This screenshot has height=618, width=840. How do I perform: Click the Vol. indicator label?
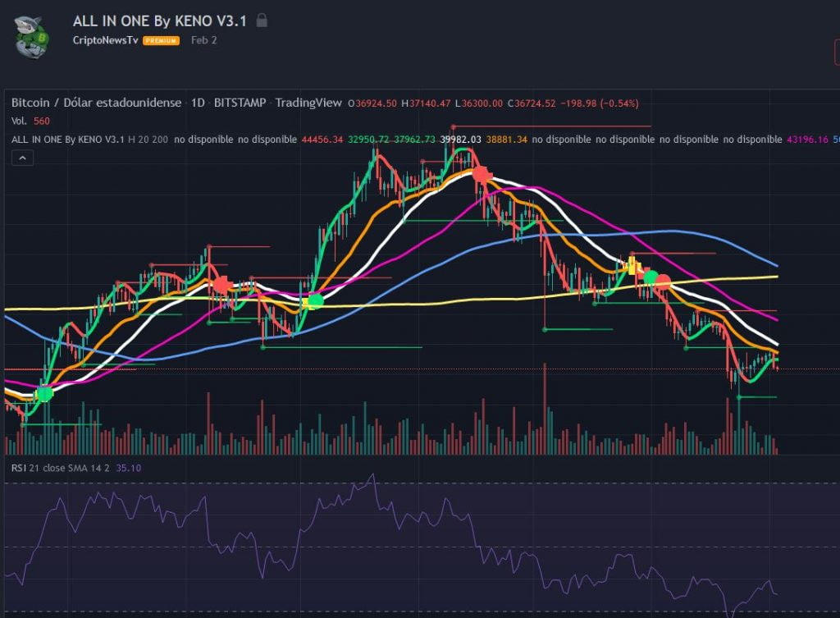pyautogui.click(x=20, y=121)
